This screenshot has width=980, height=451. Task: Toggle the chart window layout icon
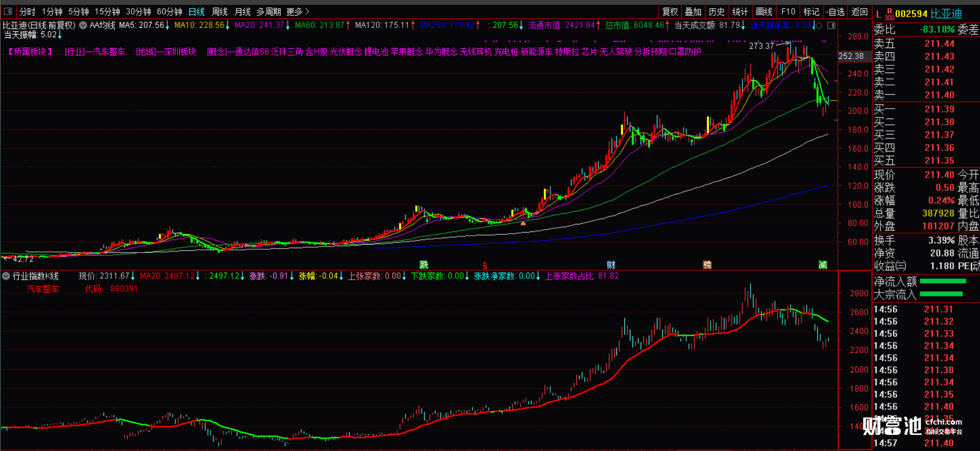tap(831, 25)
